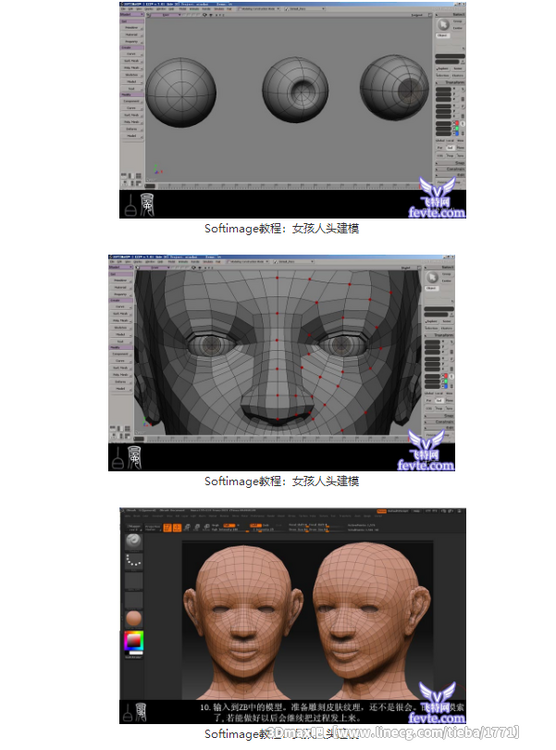Toggle the blue Z axis button in eyeball screenshot
Viewport: 556px width, 750px height.
(457, 134)
